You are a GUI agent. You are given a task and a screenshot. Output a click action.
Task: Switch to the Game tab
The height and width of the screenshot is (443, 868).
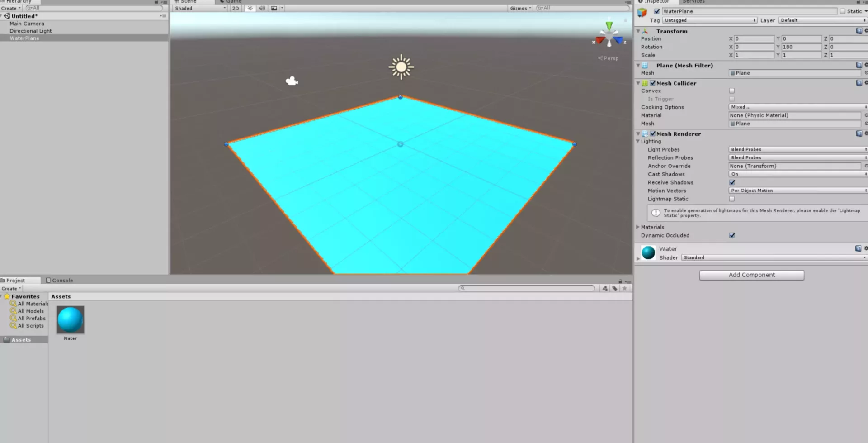231,2
